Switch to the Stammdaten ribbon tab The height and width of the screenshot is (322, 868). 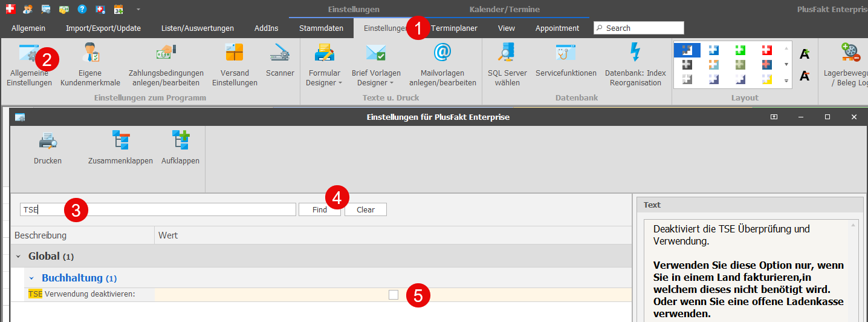click(321, 28)
